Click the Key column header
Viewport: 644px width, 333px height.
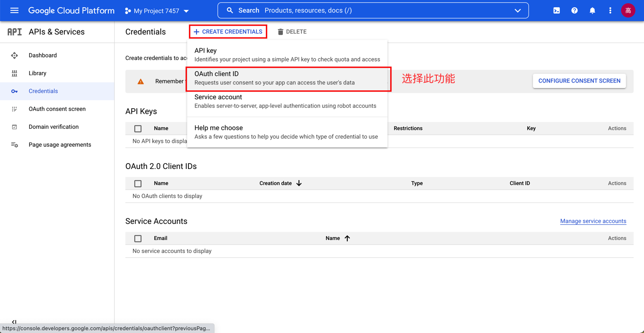[x=531, y=128]
